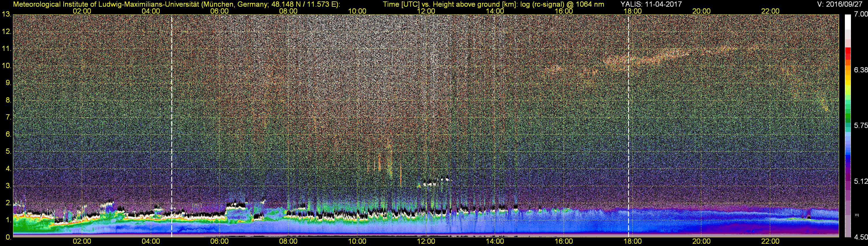Screen dimensions: 868x246
Task: Click the 06:00 label on the bottom time axis
Action: 219,241
